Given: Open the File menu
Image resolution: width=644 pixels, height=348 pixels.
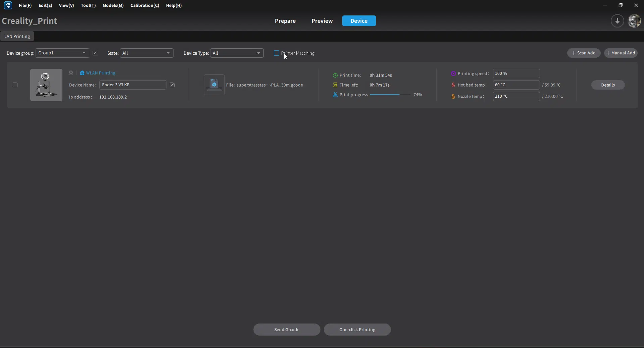Looking at the screenshot, I should (25, 5).
